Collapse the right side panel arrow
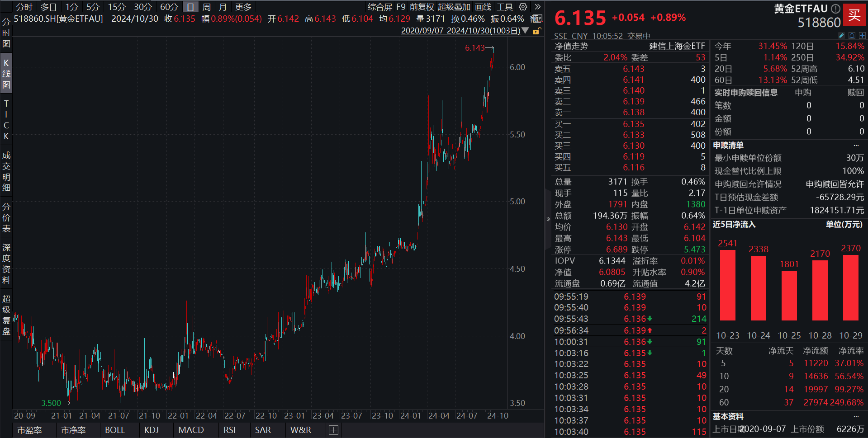The width and height of the screenshot is (868, 438). [548, 219]
